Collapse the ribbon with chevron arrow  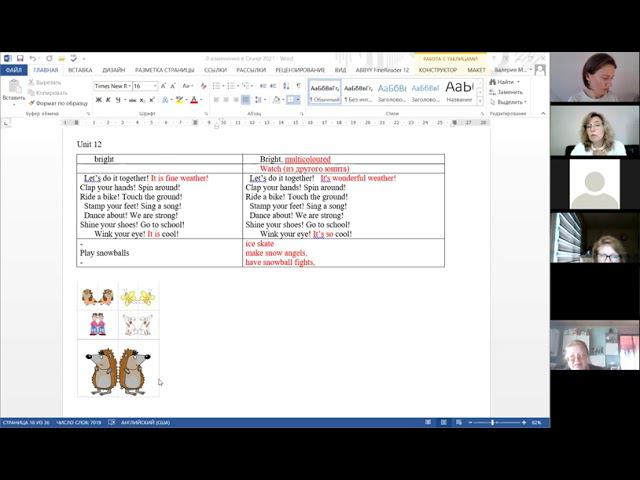tap(543, 113)
